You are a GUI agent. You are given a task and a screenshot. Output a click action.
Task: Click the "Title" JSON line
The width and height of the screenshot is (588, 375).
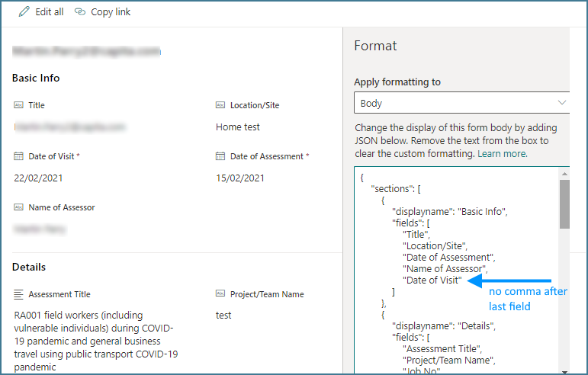pos(416,235)
